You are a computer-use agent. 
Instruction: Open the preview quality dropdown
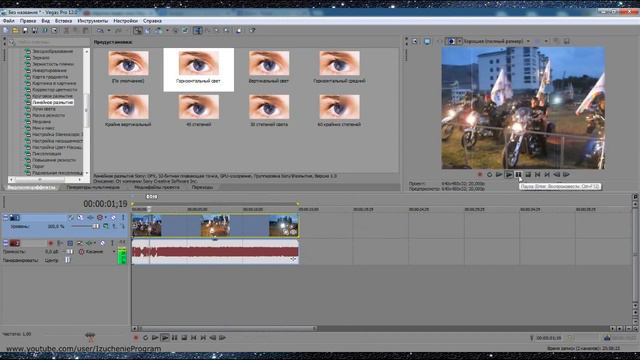pos(528,41)
